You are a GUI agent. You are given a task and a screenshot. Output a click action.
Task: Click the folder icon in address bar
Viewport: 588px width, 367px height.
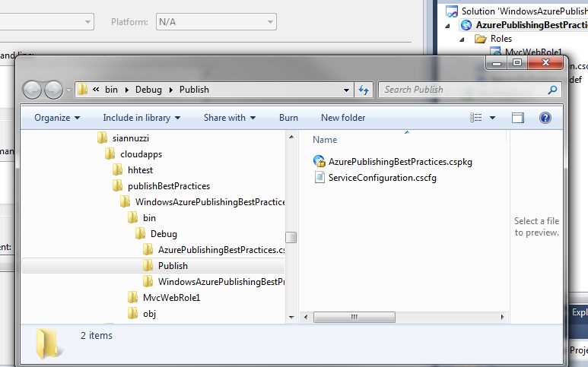click(x=82, y=90)
